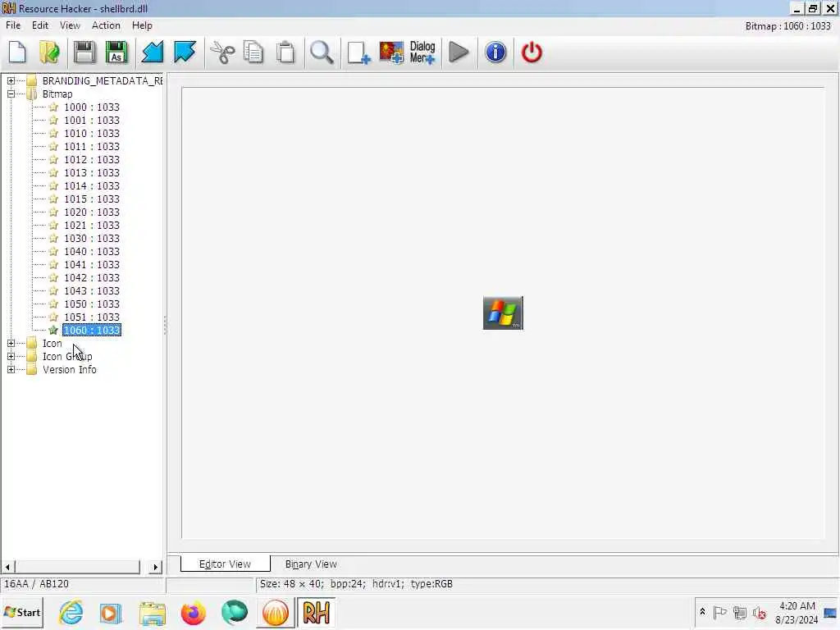Select bitmap resource 1001 : 1033
The height and width of the screenshot is (630, 840).
click(x=92, y=121)
